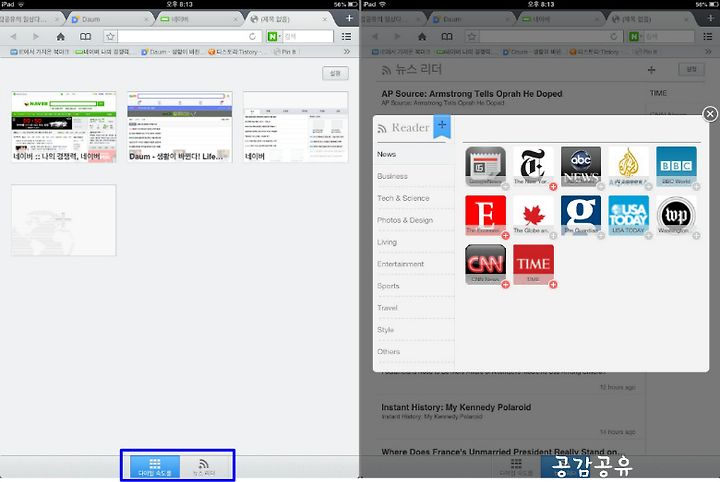
Task: Expand bookmarks bar overflow chevrons, right screen
Action: pyautogui.click(x=708, y=51)
